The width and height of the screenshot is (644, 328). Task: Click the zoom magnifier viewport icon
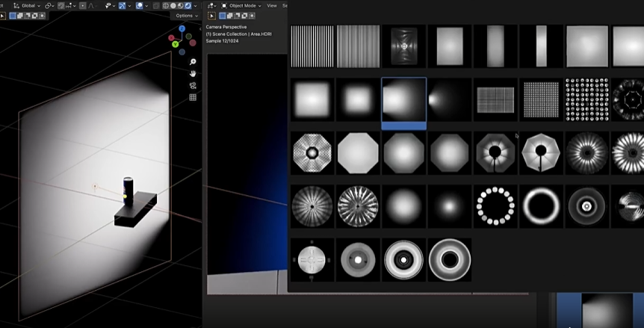point(193,62)
